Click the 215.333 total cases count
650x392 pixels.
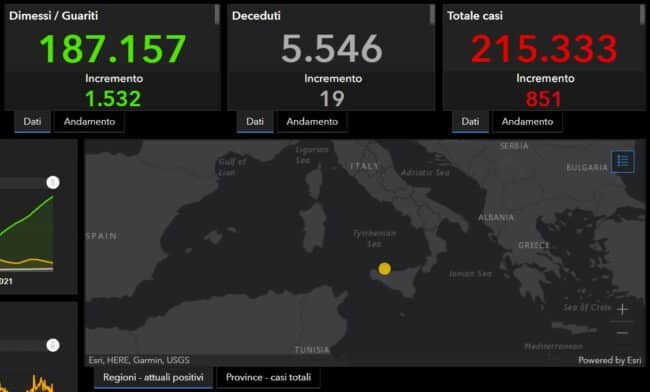(x=544, y=49)
